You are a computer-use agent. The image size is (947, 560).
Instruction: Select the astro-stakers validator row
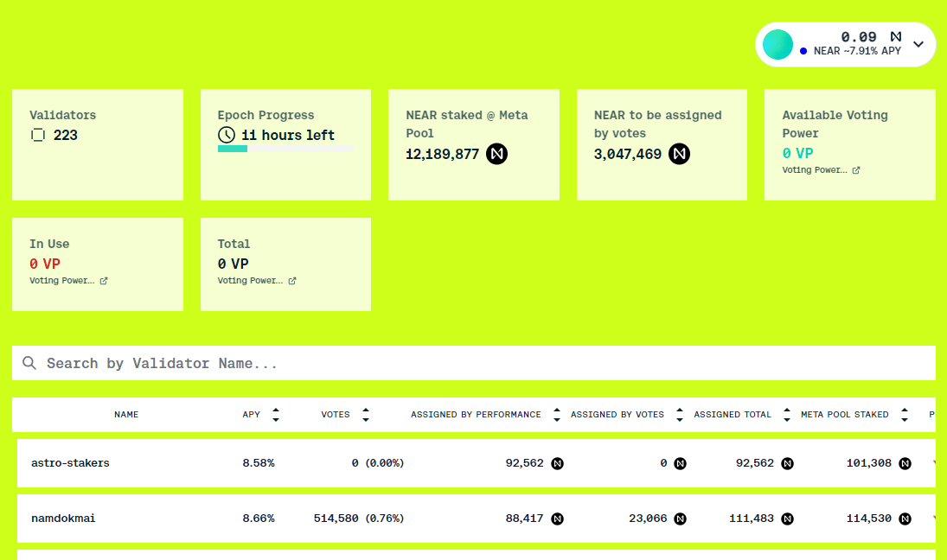pos(477,463)
